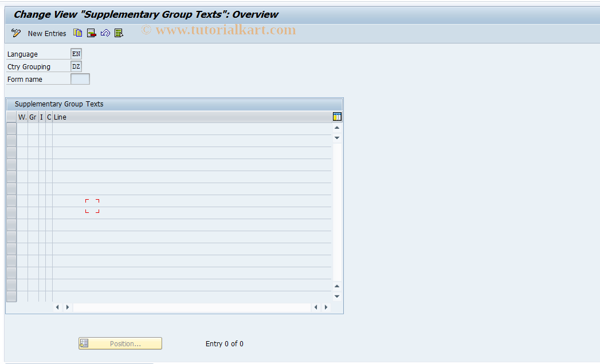Click the Gr column header
Screen dimensions: 600x364
coord(33,117)
